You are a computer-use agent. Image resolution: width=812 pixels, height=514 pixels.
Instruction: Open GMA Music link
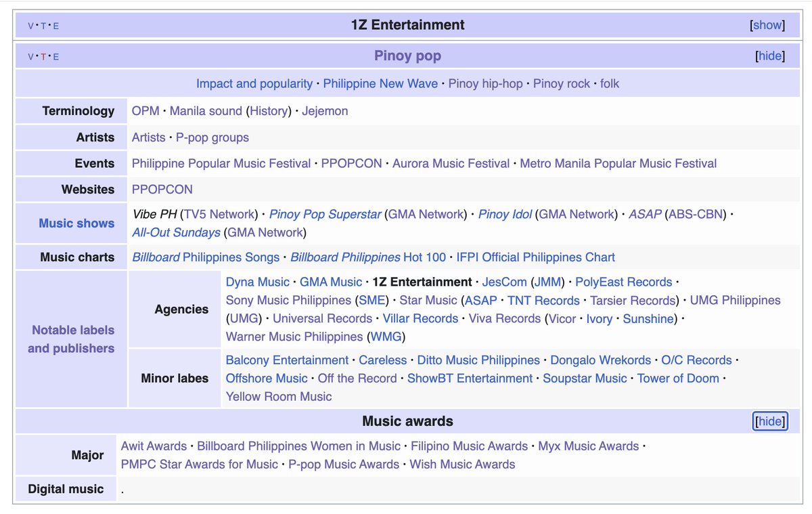[331, 282]
